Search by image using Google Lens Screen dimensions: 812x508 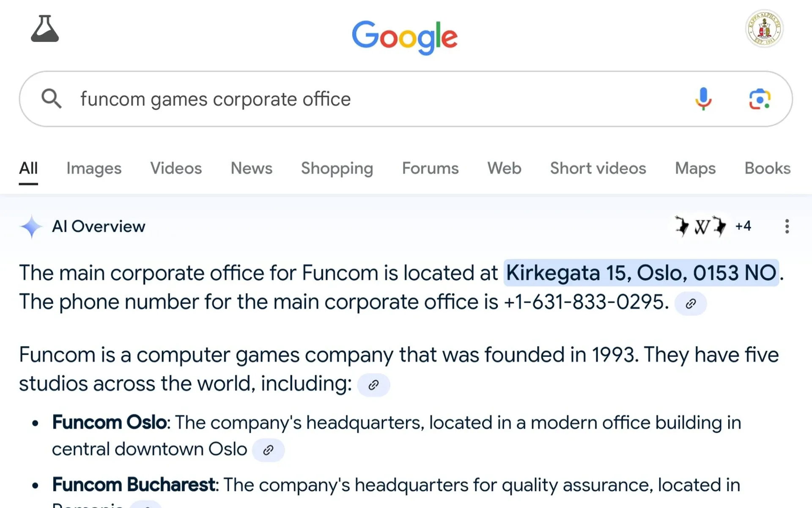click(x=759, y=99)
